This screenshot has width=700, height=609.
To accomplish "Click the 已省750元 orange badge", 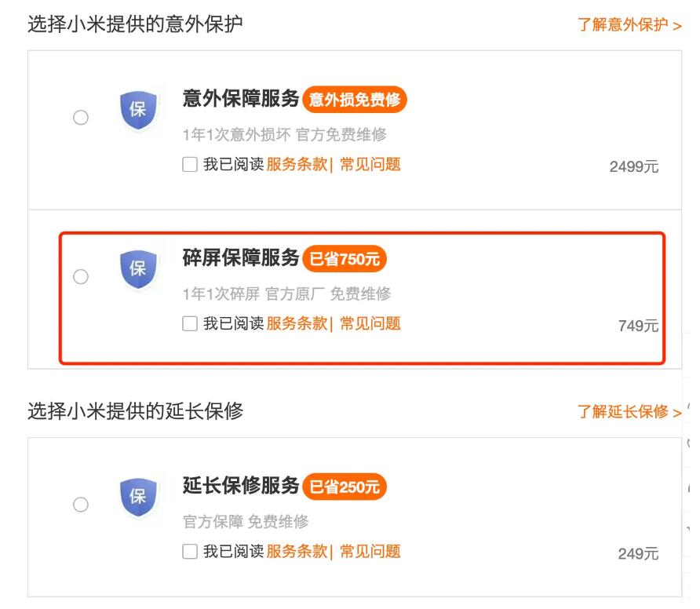I will (345, 259).
